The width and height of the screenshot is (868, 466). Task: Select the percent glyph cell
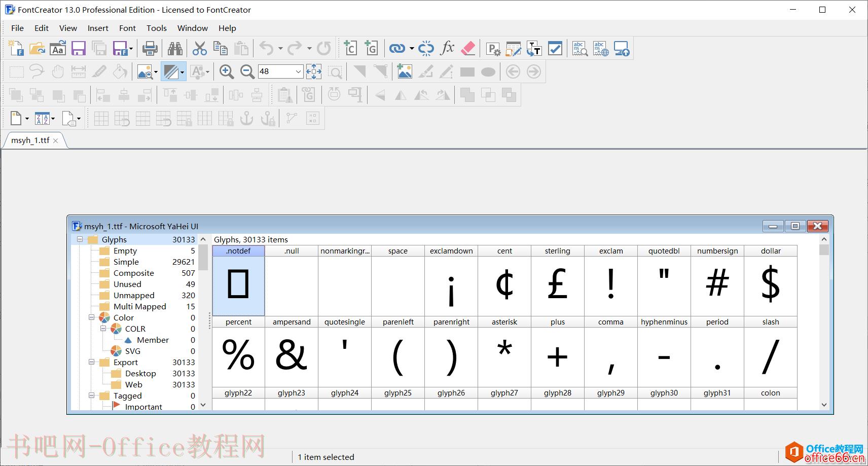pos(238,351)
